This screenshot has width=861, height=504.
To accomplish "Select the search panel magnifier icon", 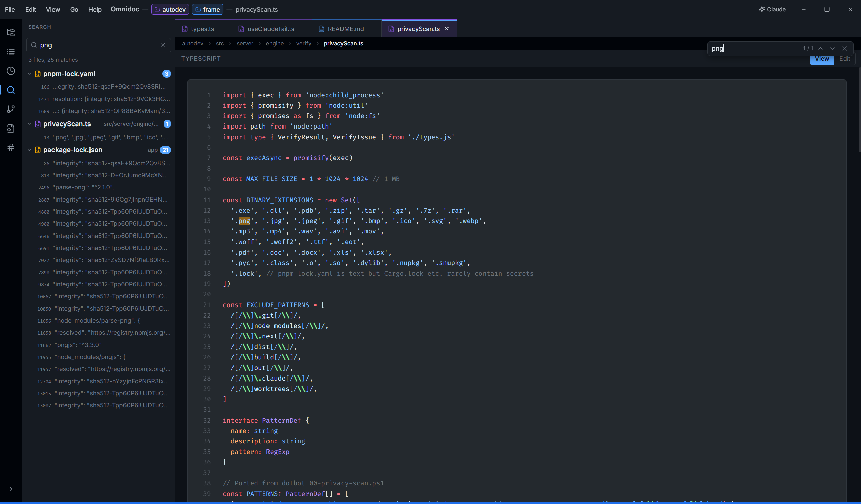I will (11, 90).
